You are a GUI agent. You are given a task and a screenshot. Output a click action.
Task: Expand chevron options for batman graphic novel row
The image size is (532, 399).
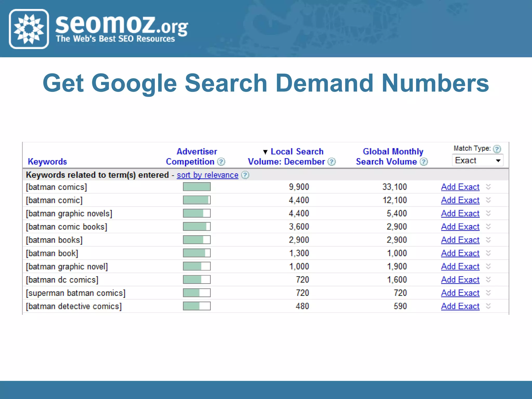click(488, 266)
